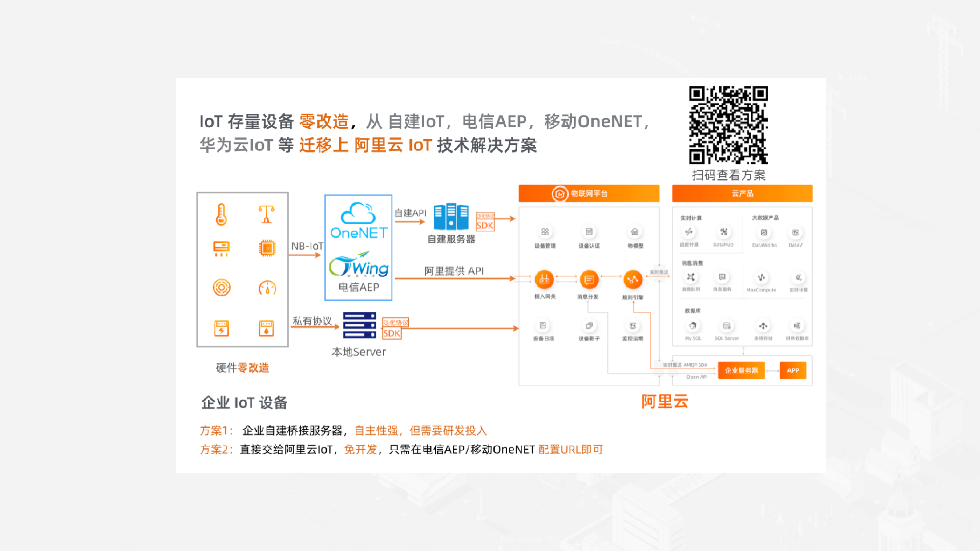The width and height of the screenshot is (980, 551).
Task: Click the 云产品 orange header bar
Action: point(742,193)
